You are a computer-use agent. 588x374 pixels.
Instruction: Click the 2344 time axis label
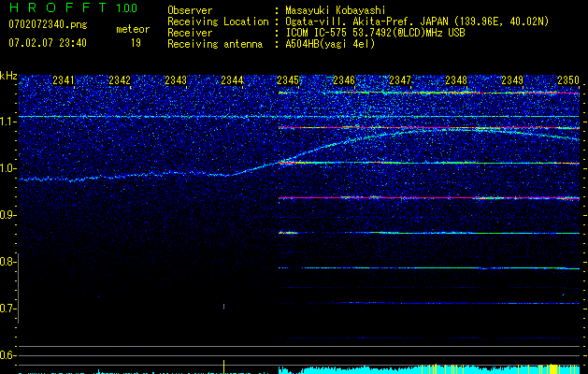232,79
